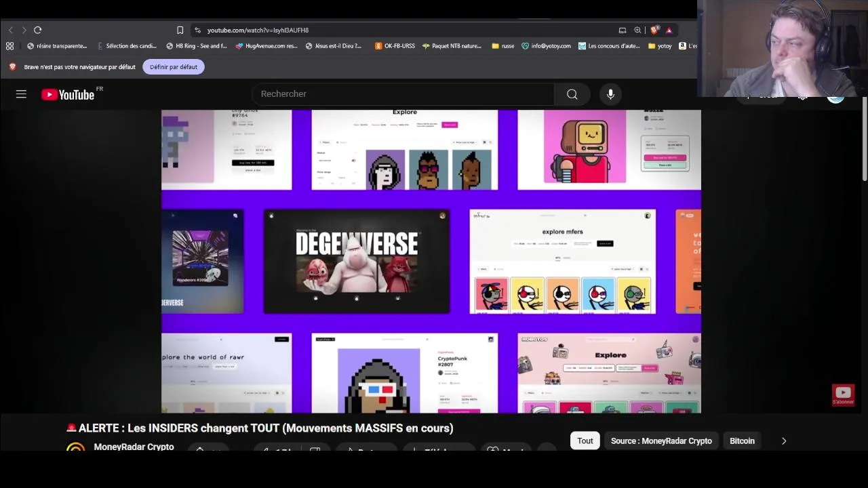Screen dimensions: 868x488
Task: Reload the YouTube page
Action: [38, 30]
